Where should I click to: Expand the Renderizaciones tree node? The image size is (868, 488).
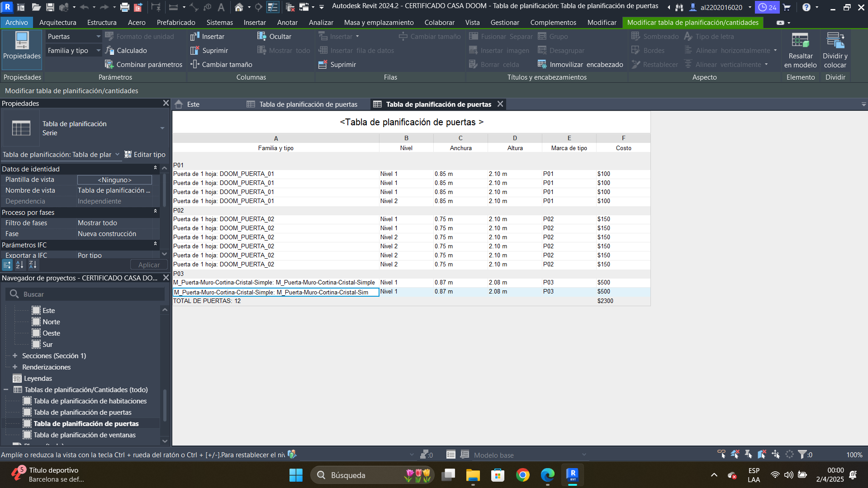15,367
